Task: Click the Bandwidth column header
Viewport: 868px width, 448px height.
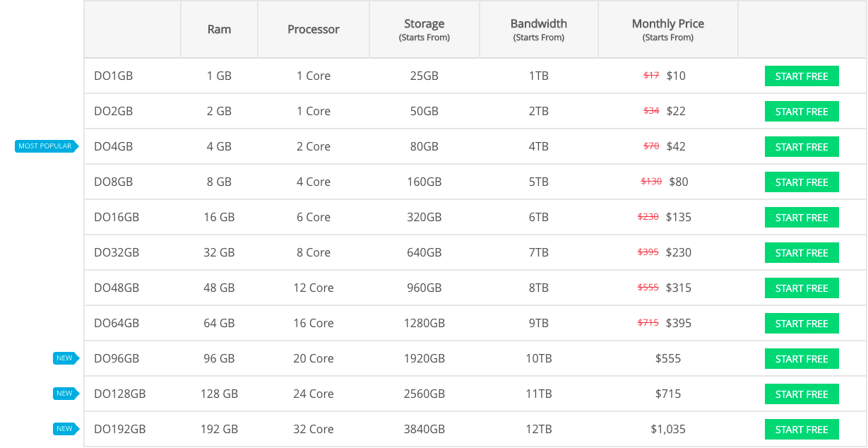Action: point(539,30)
